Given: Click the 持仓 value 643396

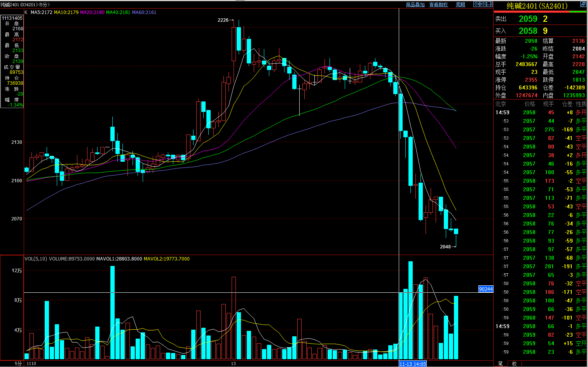Looking at the screenshot, I should (528, 87).
